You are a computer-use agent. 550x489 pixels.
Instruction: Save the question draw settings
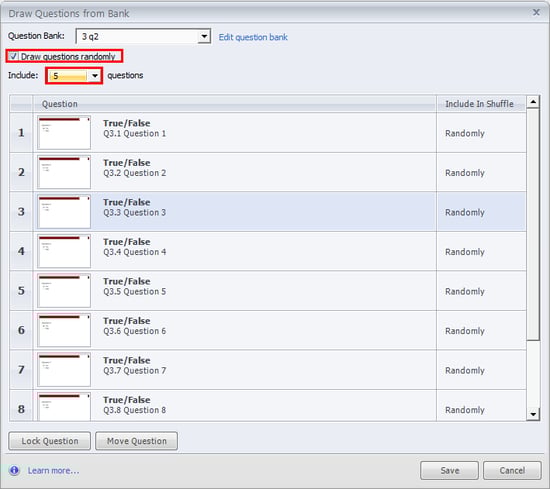point(449,470)
